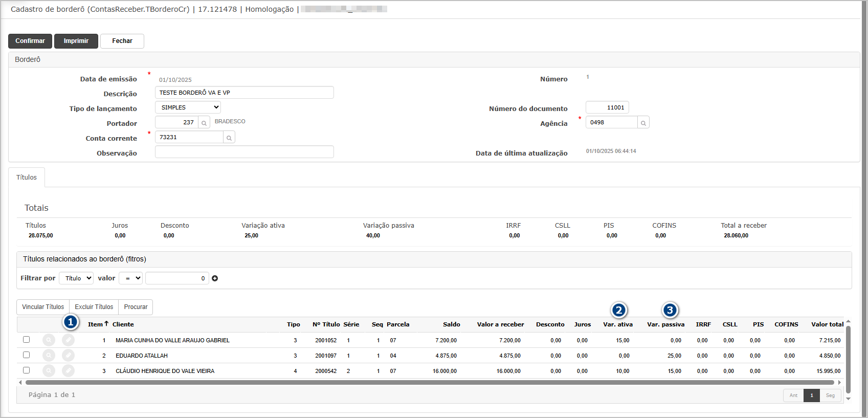868x418 pixels.
Task: Open the Agência lookup search icon
Action: (643, 123)
